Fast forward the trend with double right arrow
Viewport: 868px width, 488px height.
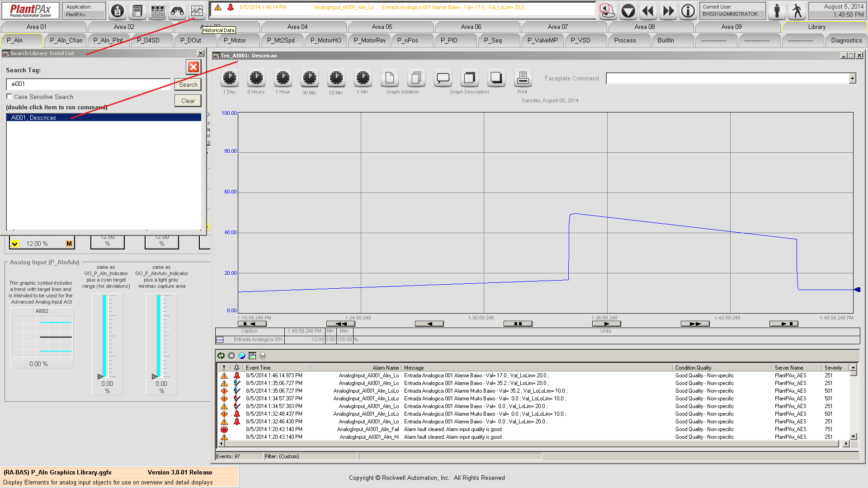click(695, 324)
